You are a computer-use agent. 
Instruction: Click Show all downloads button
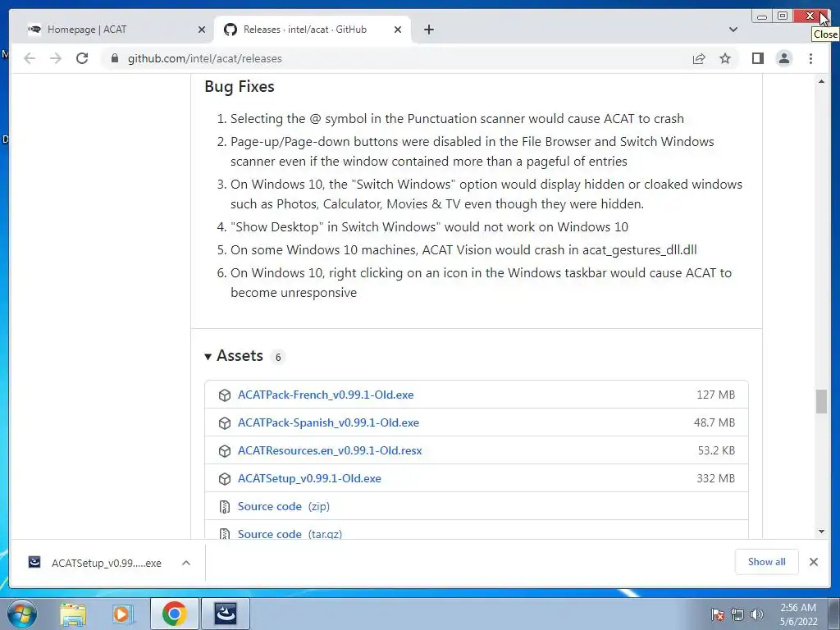pos(767,562)
